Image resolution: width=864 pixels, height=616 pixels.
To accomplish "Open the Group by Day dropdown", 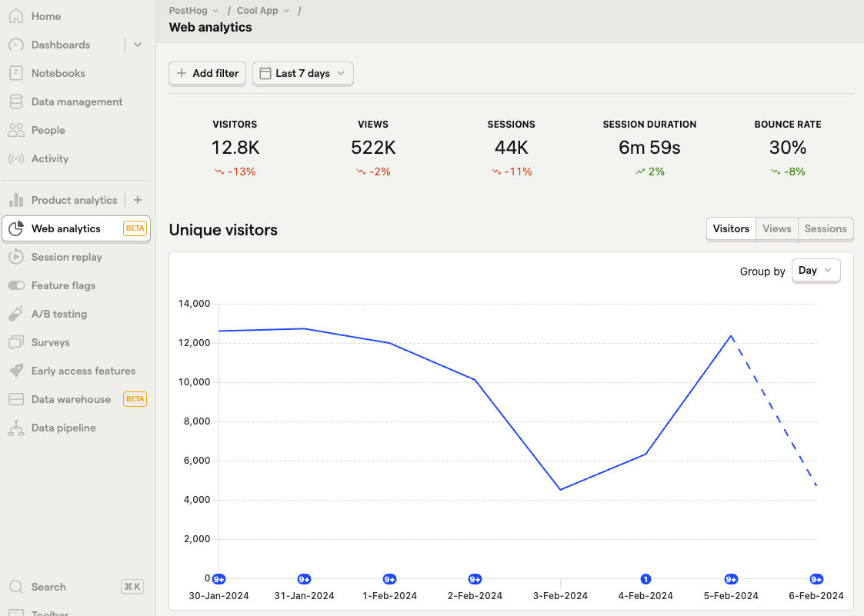I will [816, 271].
